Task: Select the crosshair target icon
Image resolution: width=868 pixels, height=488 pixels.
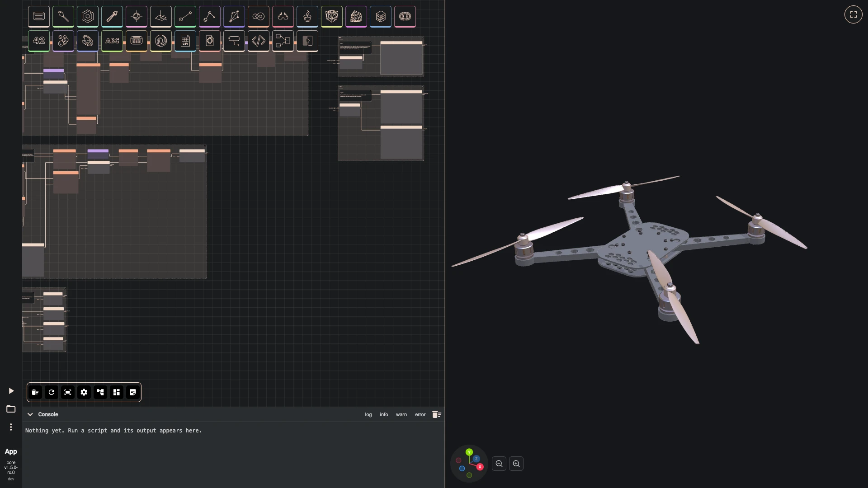Action: coord(137,16)
